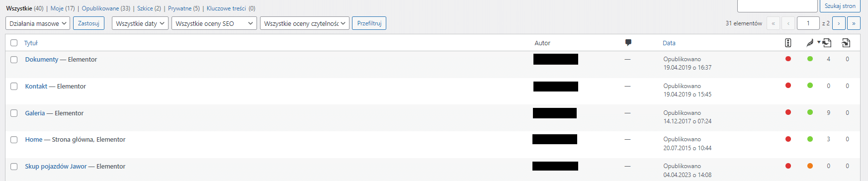Sort by SEO score column icon
The width and height of the screenshot is (868, 181).
tap(788, 43)
